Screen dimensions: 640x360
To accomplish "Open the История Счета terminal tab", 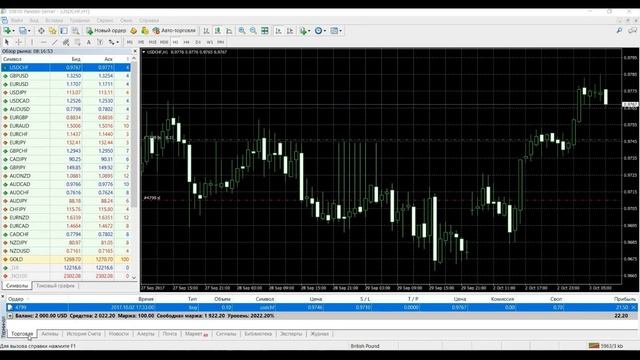I will tap(83, 334).
